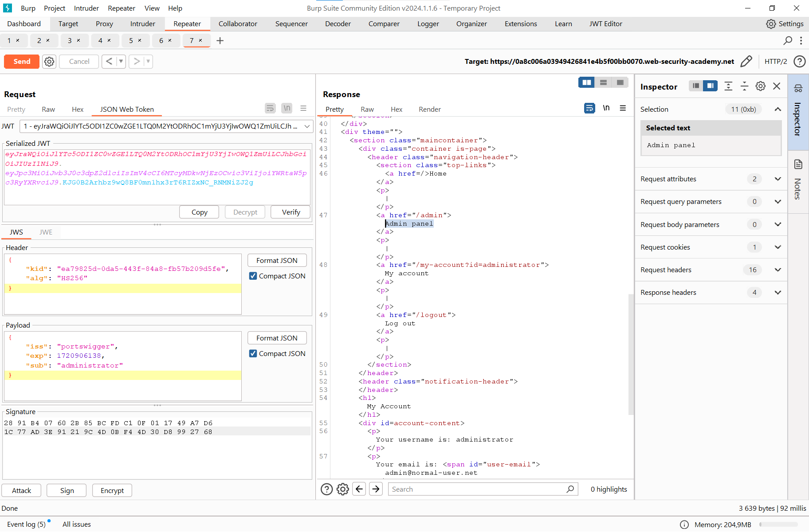Search Repeater tabs with magnifier icon
This screenshot has height=532, width=809.
coord(788,40)
